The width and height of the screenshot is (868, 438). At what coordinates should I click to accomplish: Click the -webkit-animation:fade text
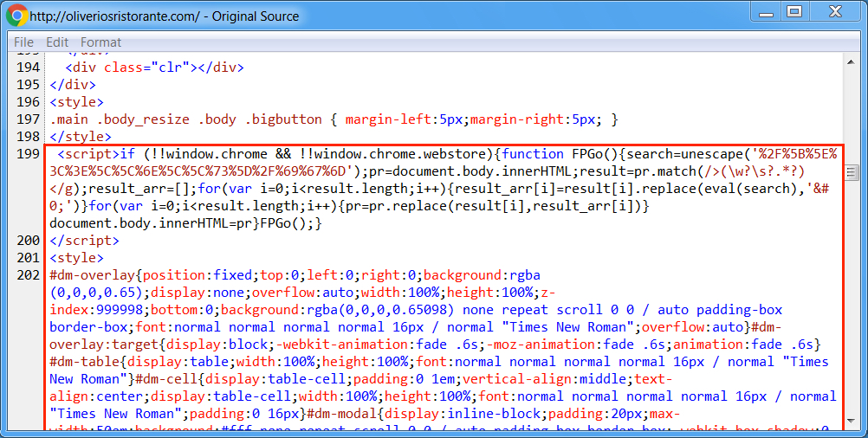click(x=361, y=345)
